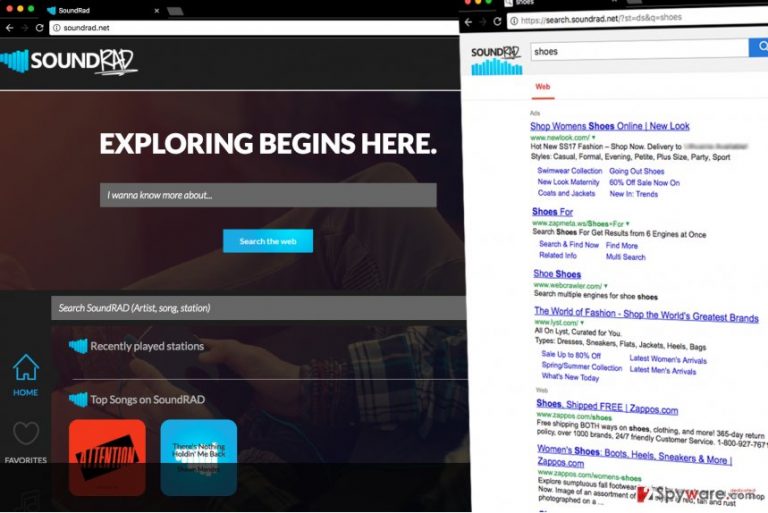This screenshot has width=768, height=513.
Task: Click Search & Find Now sublink
Action: click(x=569, y=244)
